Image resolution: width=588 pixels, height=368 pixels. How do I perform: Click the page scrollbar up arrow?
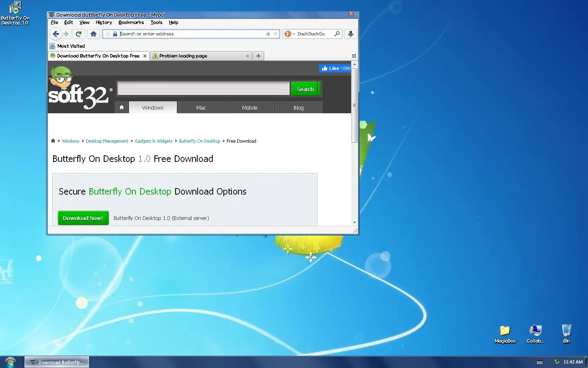click(x=354, y=64)
